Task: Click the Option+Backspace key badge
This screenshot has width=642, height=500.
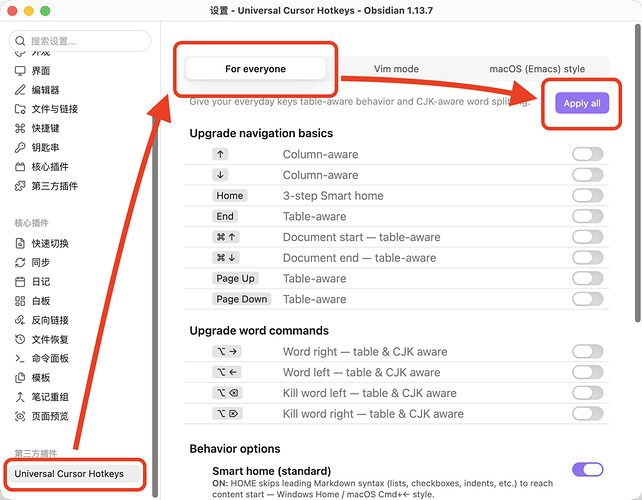Action: click(x=227, y=393)
